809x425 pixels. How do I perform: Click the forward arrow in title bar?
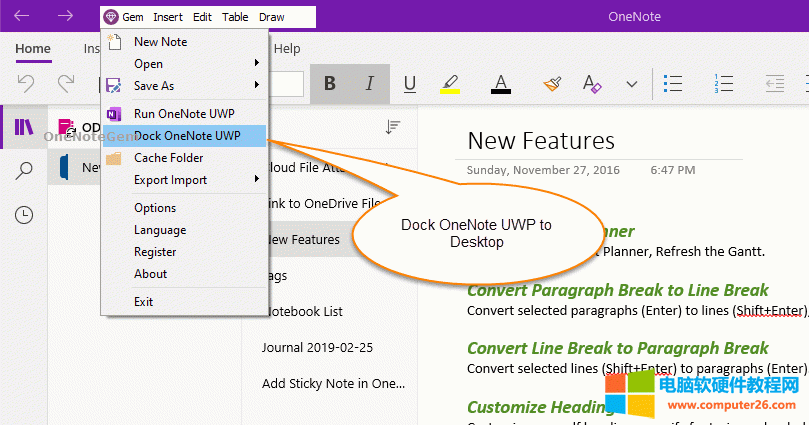66,16
